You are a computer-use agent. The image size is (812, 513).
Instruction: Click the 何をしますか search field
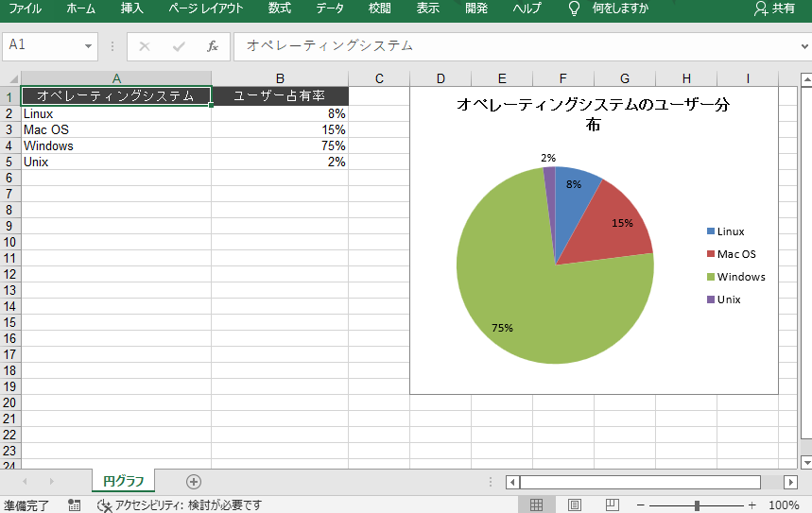[620, 9]
